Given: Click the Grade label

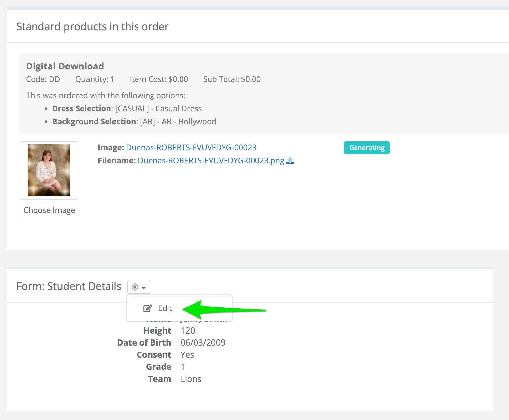Looking at the screenshot, I should 159,367.
